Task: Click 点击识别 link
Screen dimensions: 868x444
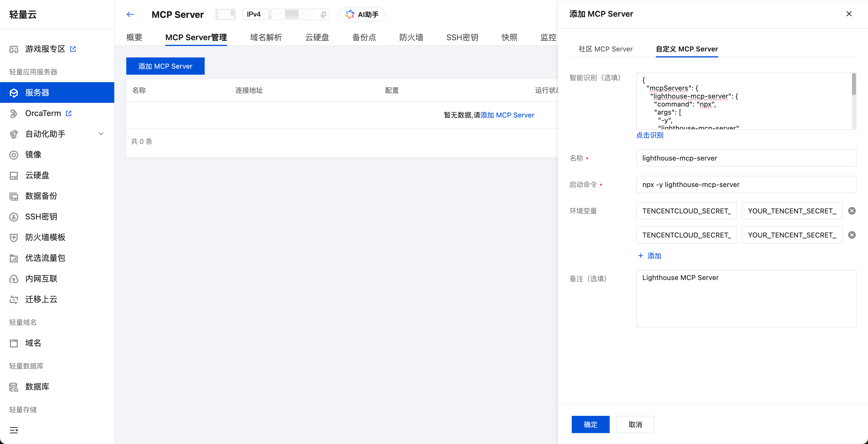Action: 650,135
